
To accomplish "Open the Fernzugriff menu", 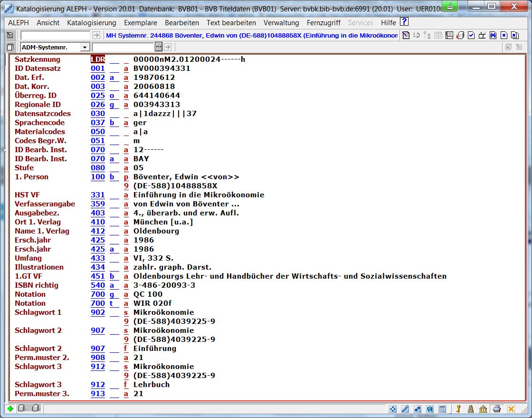I will [x=323, y=23].
